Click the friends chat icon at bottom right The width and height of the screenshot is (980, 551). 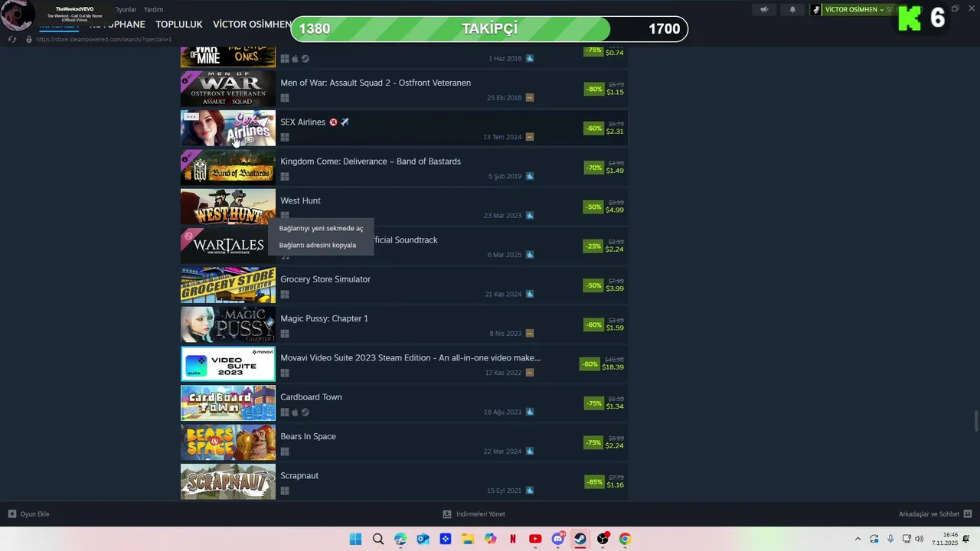pos(968,514)
